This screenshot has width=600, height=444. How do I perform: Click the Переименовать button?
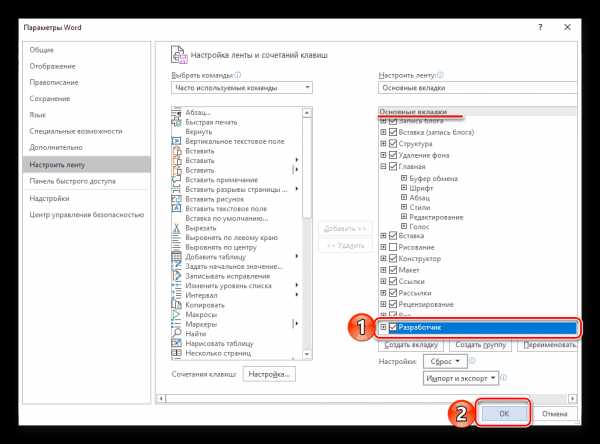click(x=548, y=345)
